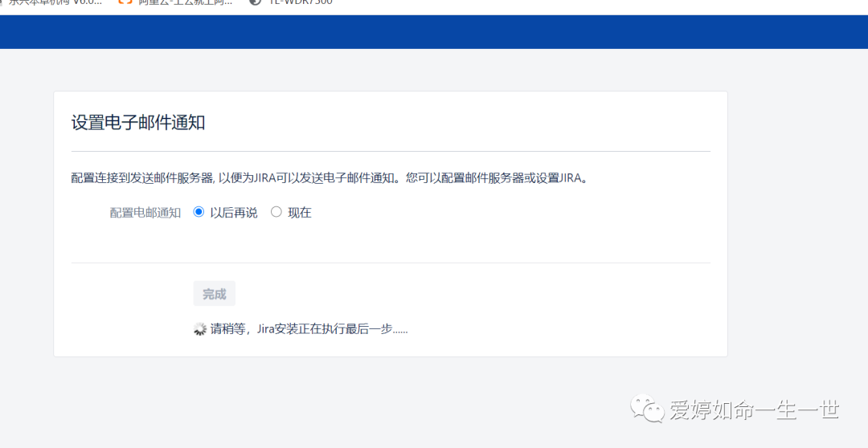Open the 阿里云 bookmark

[176, 2]
